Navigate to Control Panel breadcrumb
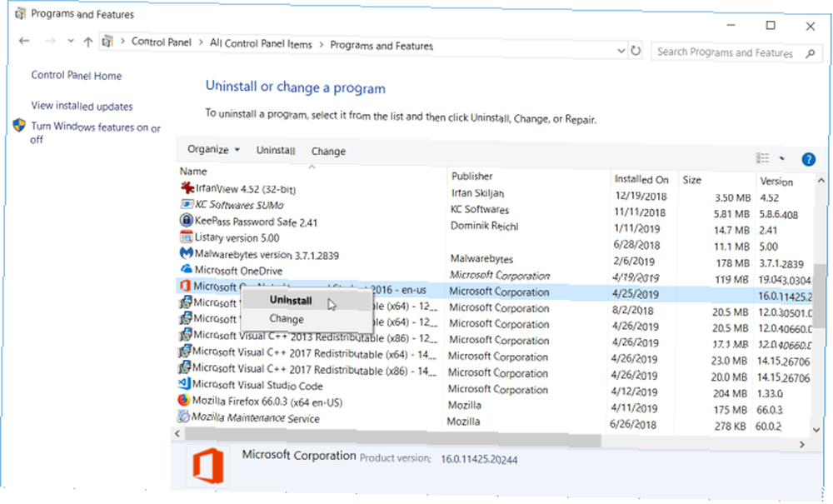This screenshot has width=833, height=504. pyautogui.click(x=161, y=42)
